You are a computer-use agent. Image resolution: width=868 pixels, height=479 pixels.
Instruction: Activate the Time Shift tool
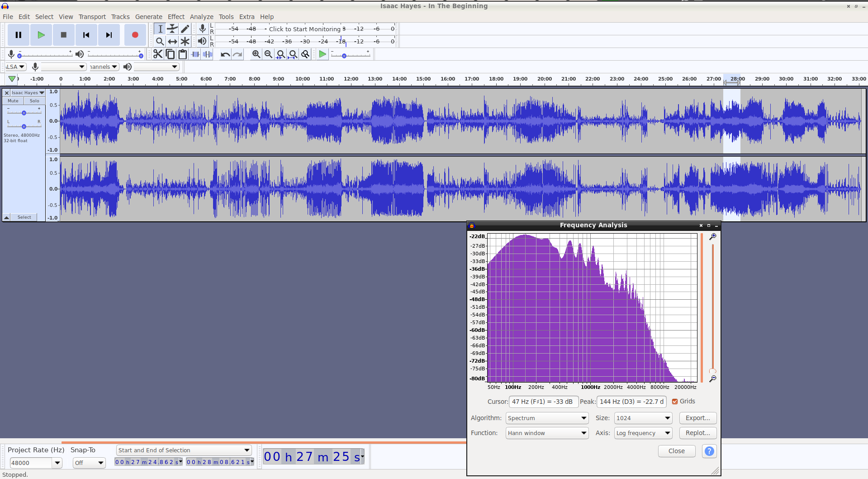(x=172, y=42)
